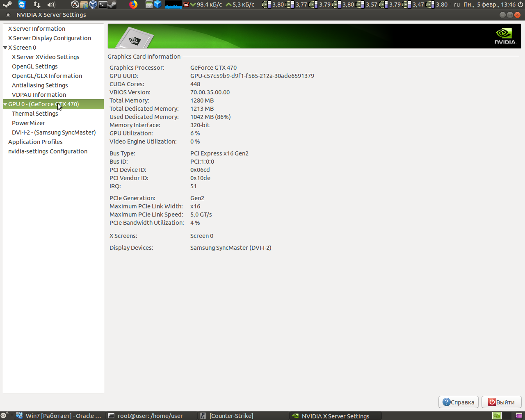Click the blue system load graph
The width and height of the screenshot is (525, 420).
pyautogui.click(x=173, y=5)
